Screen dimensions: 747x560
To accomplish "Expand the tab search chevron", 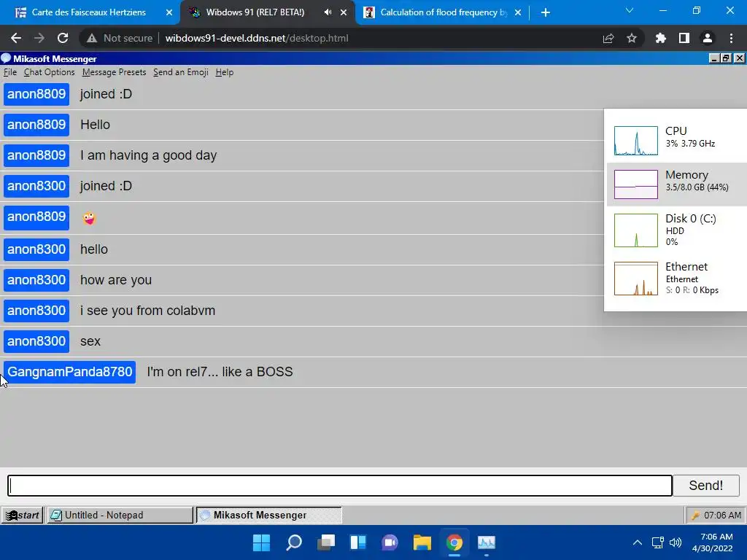I will pos(630,10).
